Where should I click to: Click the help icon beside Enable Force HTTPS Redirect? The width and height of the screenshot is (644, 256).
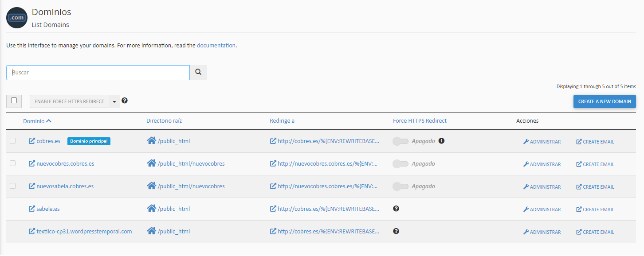pos(125,101)
